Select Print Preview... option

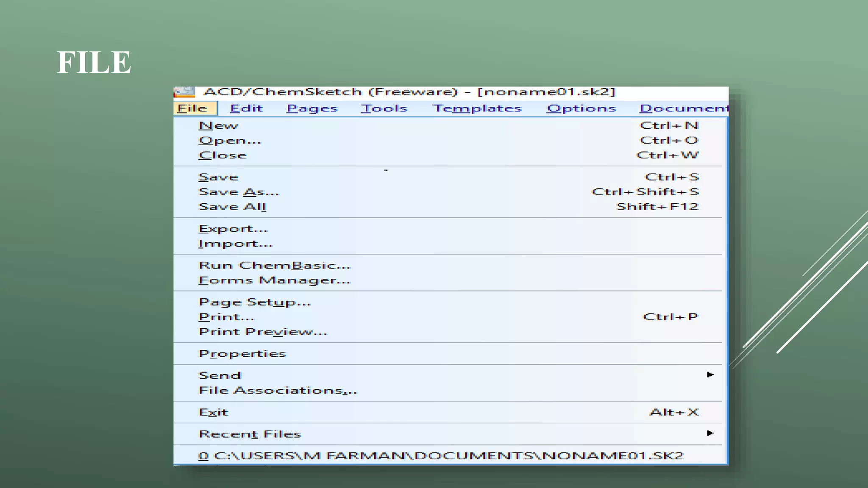[x=263, y=332]
